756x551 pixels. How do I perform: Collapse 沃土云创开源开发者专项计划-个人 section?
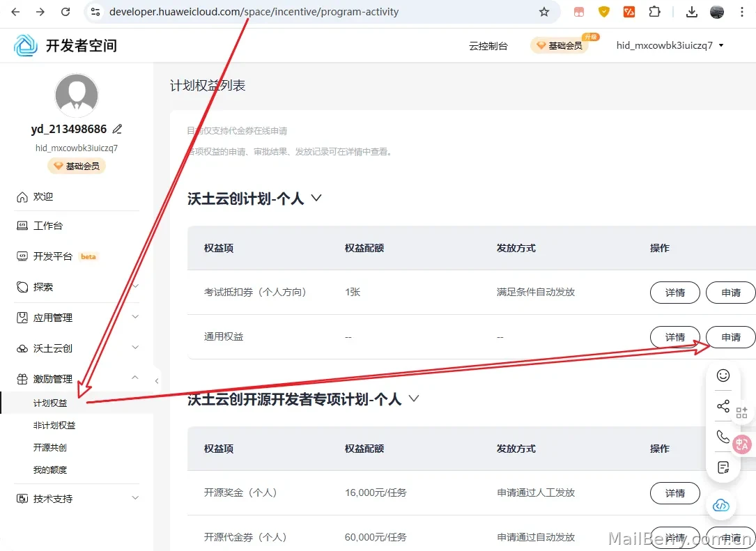(x=414, y=398)
